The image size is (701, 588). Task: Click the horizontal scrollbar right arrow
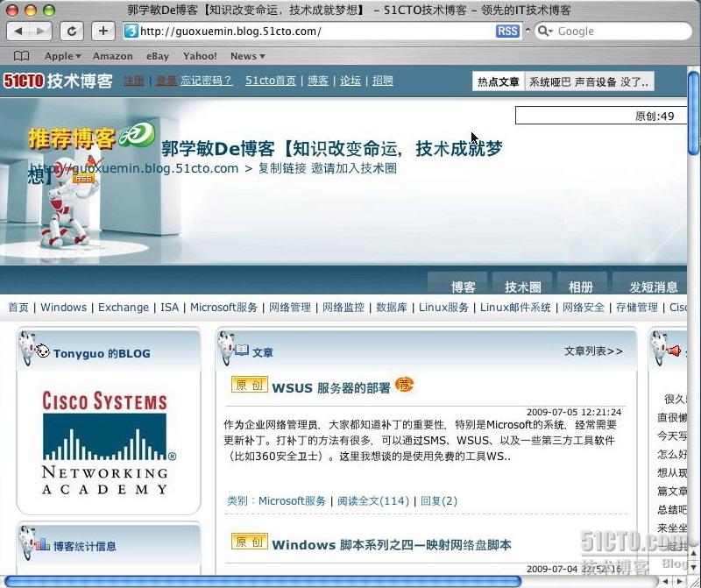click(x=679, y=581)
